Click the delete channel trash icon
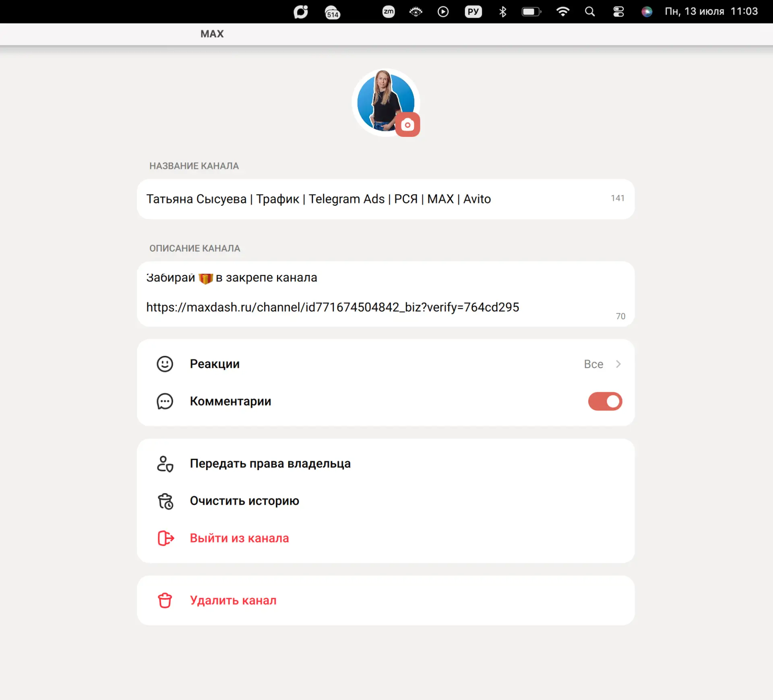Image resolution: width=773 pixels, height=700 pixels. coord(165,600)
